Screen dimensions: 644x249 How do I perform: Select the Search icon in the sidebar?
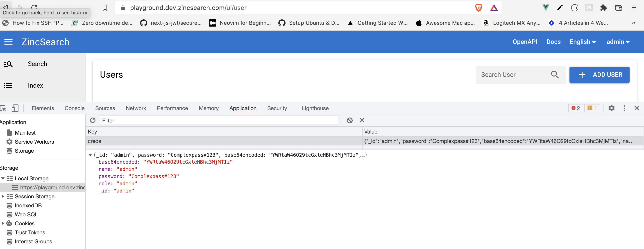[x=8, y=64]
